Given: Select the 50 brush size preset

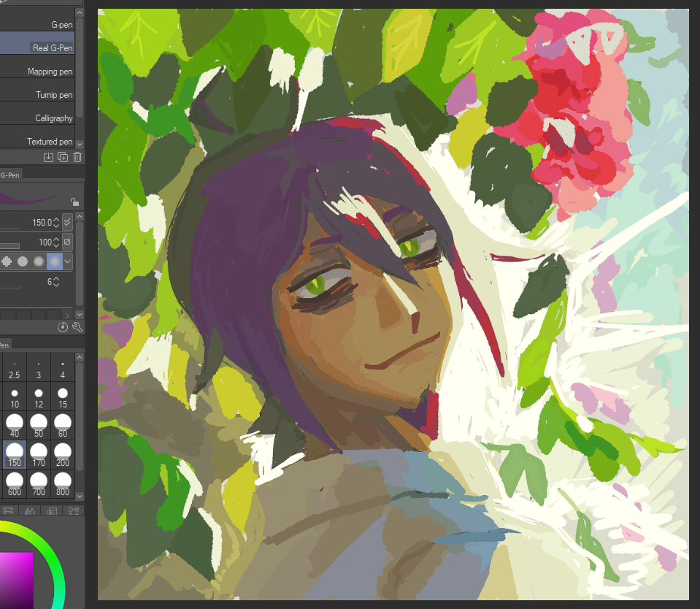Looking at the screenshot, I should 39,425.
